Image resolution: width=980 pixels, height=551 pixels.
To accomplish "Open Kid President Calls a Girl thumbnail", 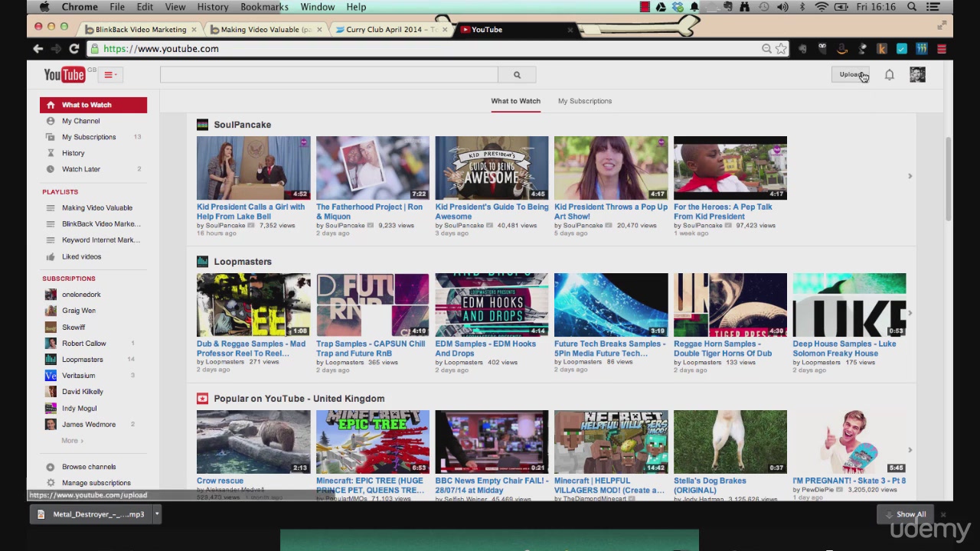I will coord(253,168).
